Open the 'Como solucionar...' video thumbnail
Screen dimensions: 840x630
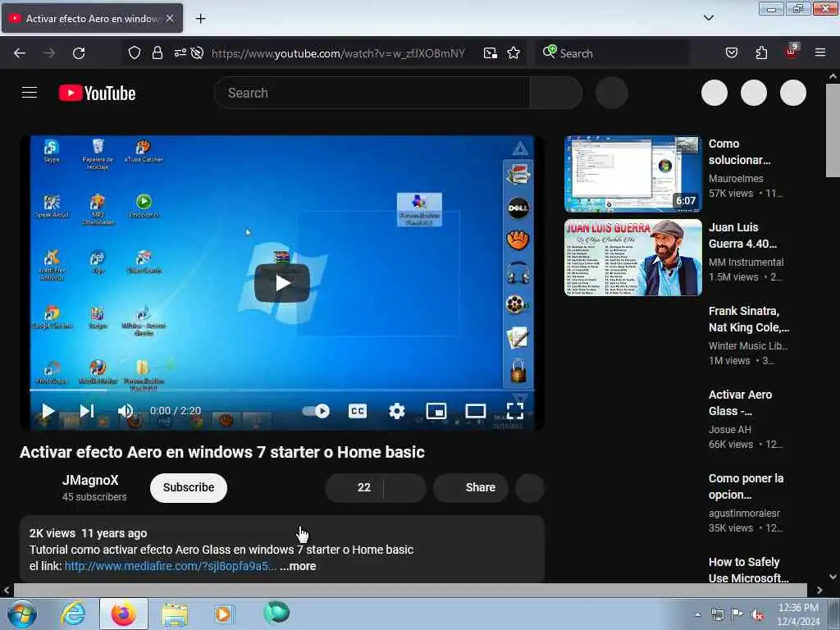pos(632,174)
